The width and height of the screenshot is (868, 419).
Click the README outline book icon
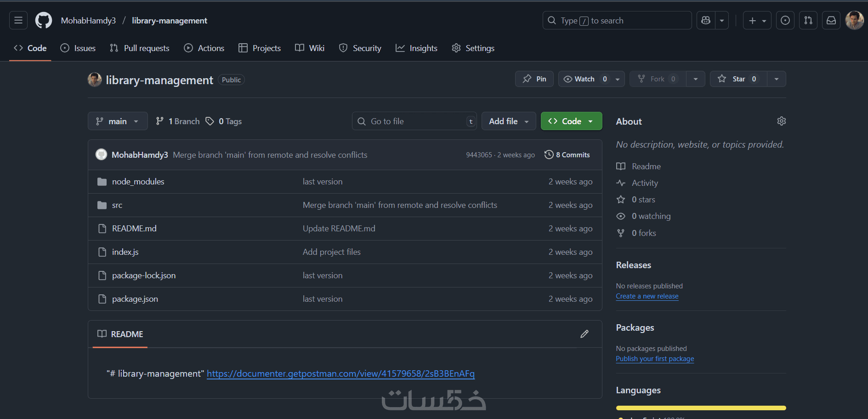tap(102, 334)
